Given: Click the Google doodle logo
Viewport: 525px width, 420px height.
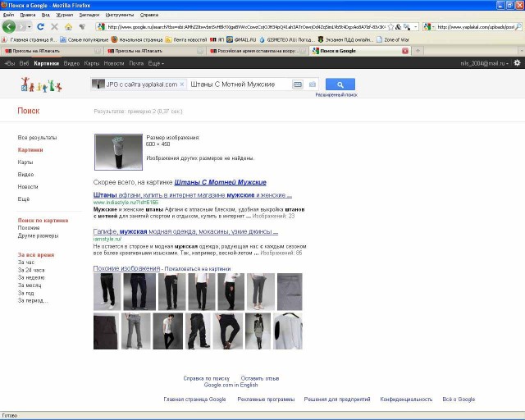Looking at the screenshot, I should click(41, 84).
